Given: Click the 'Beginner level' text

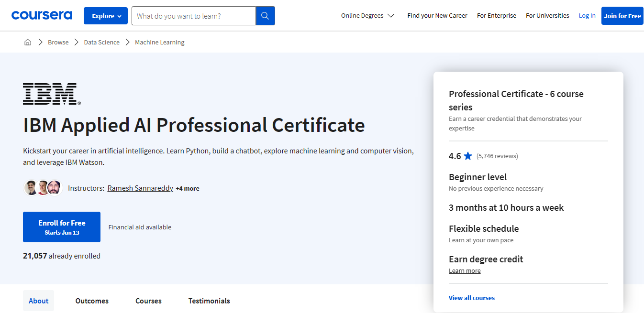Looking at the screenshot, I should click(477, 177).
